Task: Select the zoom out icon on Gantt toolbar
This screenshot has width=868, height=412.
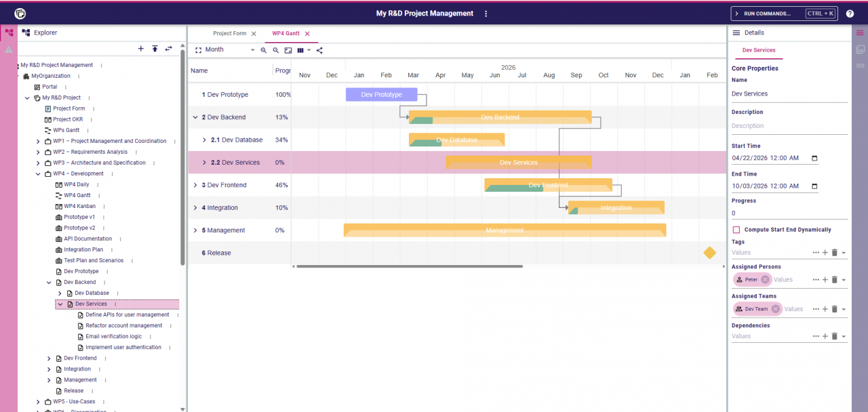Action: [275, 50]
